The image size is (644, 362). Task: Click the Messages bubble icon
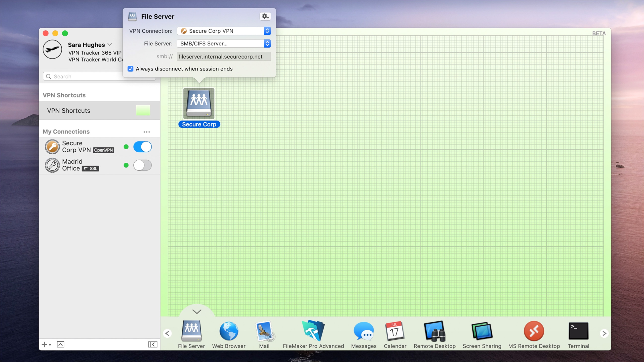(364, 331)
